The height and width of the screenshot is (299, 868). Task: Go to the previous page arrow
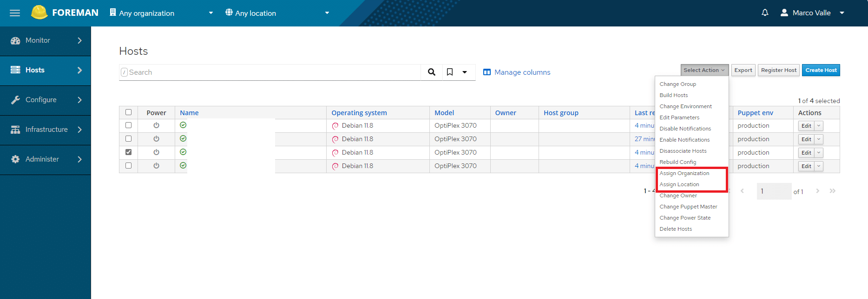[x=742, y=191]
